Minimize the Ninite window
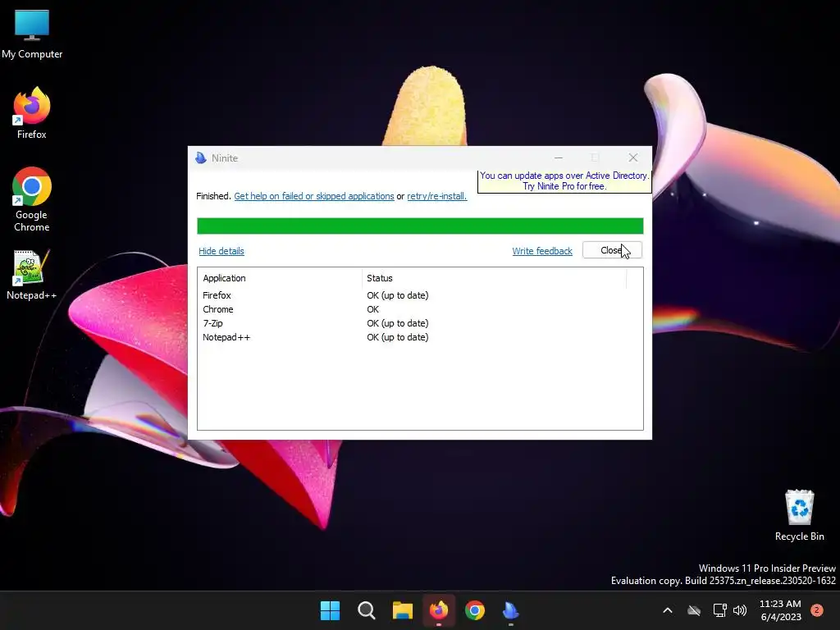The image size is (840, 630). (558, 157)
